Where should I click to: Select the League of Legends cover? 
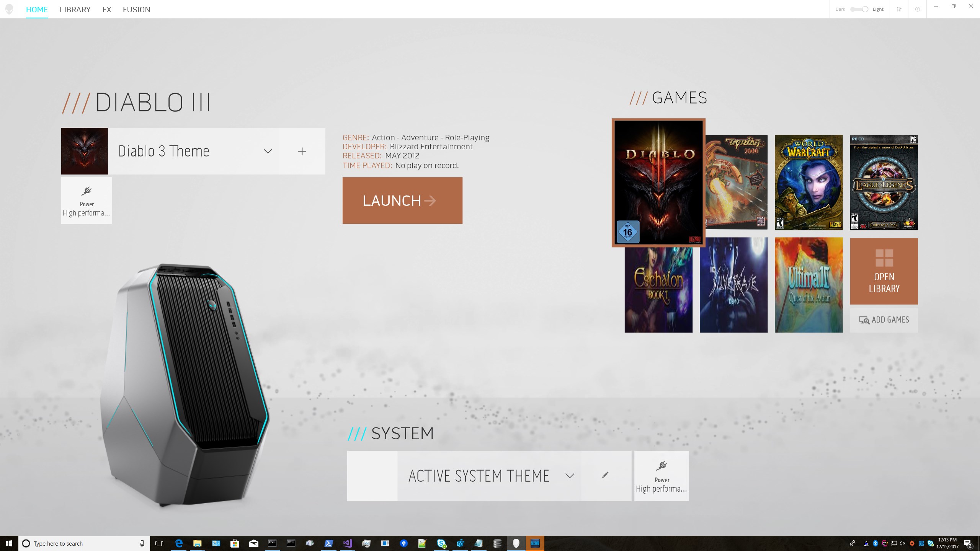[884, 182]
